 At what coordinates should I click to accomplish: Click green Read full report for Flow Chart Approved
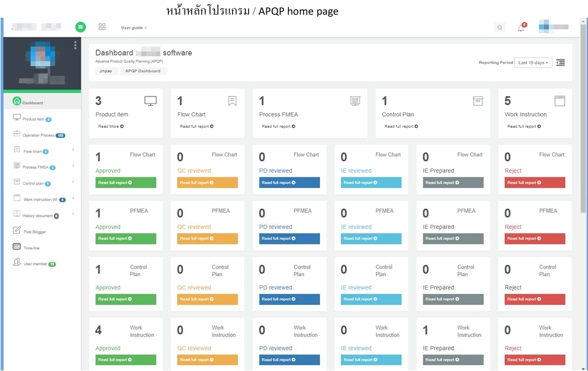click(x=125, y=182)
